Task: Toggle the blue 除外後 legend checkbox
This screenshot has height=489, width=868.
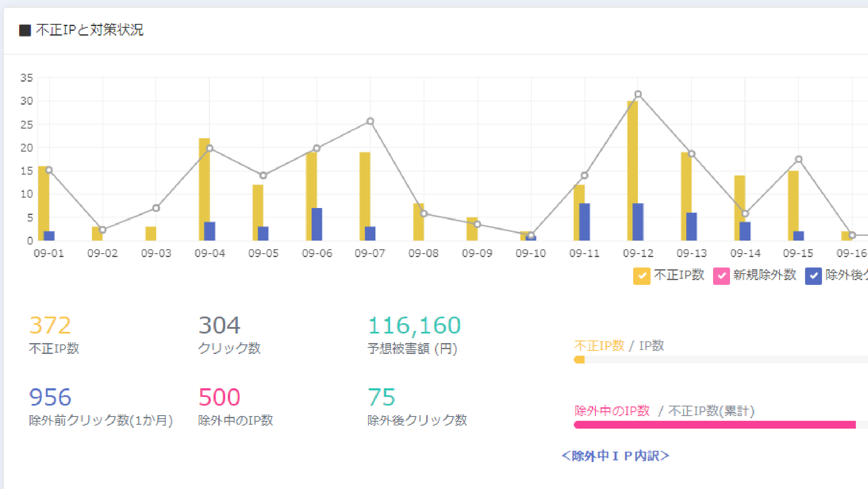Action: 813,276
